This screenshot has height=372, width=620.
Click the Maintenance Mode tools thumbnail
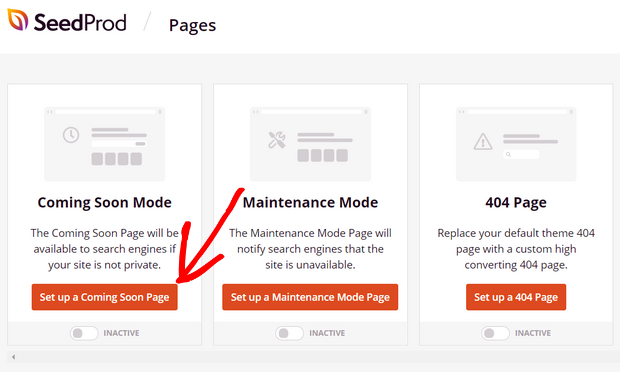[310, 144]
